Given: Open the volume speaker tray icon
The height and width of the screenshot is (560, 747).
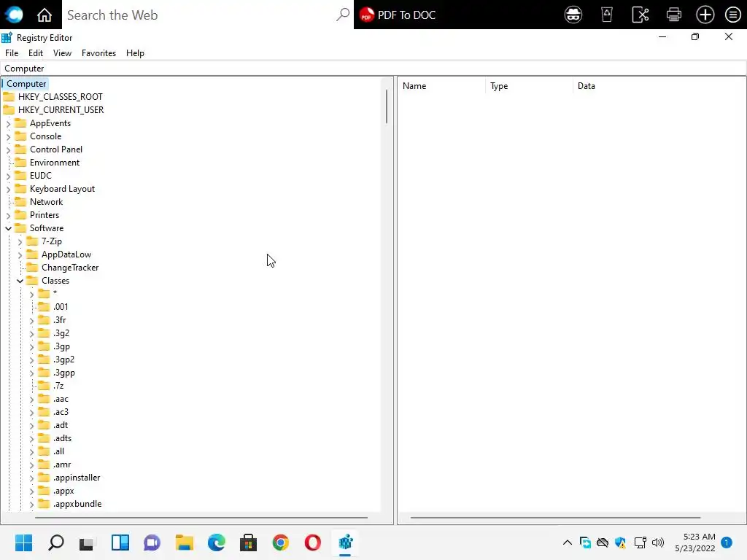Looking at the screenshot, I should click(658, 542).
